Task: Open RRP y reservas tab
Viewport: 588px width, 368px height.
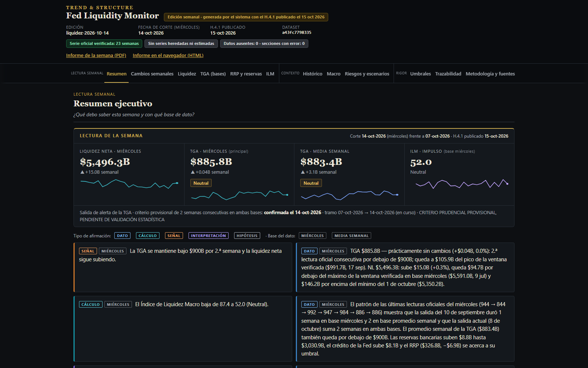Action: pos(246,74)
